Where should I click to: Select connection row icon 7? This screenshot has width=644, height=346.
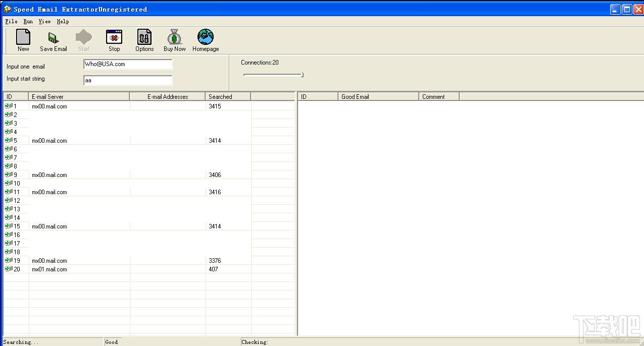click(x=9, y=157)
